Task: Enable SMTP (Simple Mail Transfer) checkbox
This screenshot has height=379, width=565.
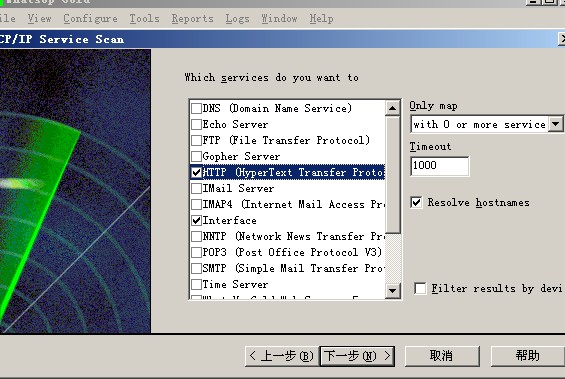Action: (196, 268)
